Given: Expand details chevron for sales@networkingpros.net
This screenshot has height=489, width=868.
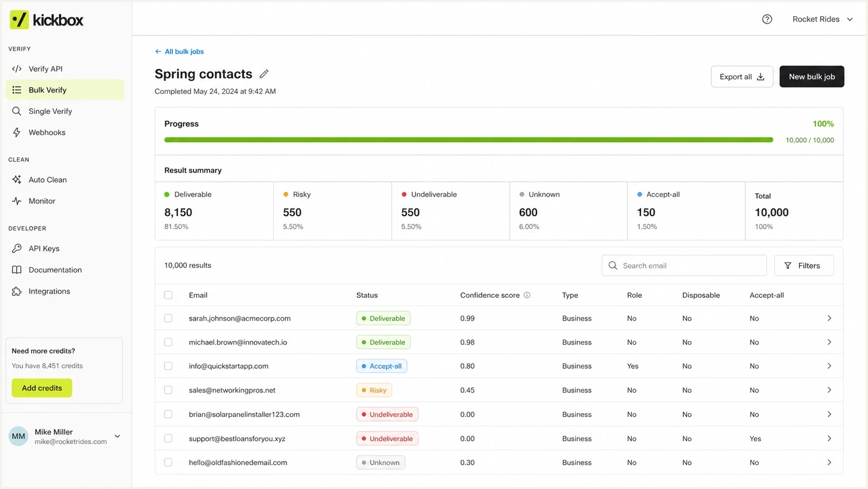Looking at the screenshot, I should click(x=829, y=390).
